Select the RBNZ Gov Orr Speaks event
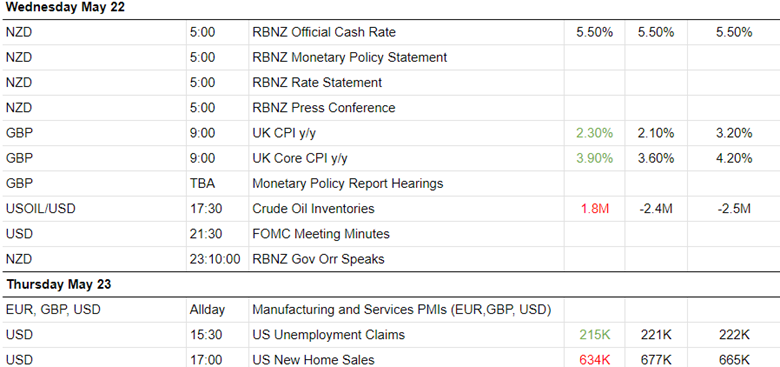Image resolution: width=780 pixels, height=367 pixels. click(318, 259)
